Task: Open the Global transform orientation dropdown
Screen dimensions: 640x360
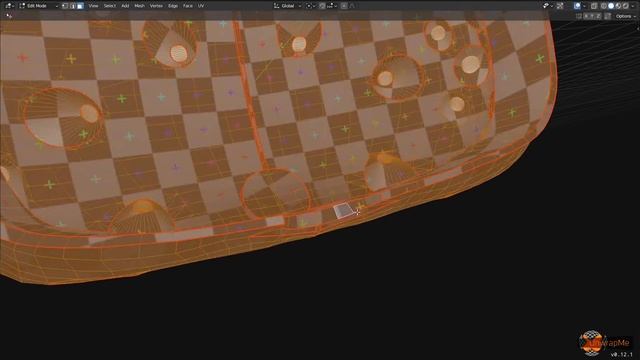Action: coord(288,6)
